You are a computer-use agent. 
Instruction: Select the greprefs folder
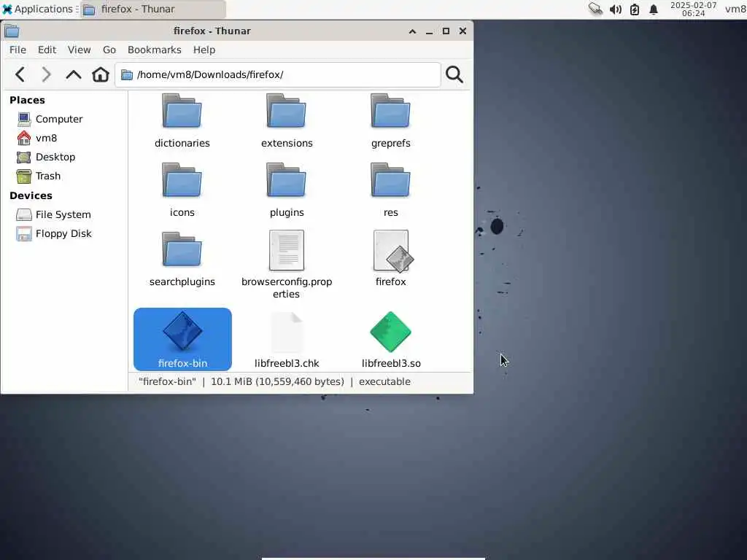tap(391, 121)
